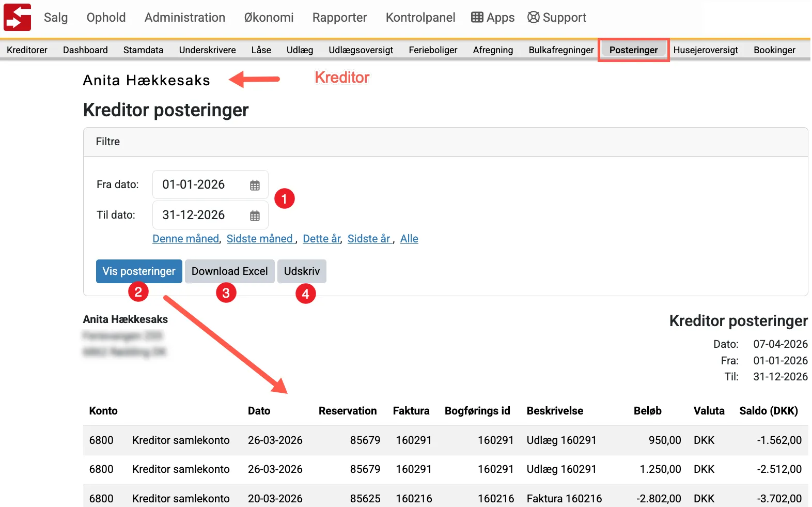Click the Sidste år link
812x507 pixels.
point(369,239)
